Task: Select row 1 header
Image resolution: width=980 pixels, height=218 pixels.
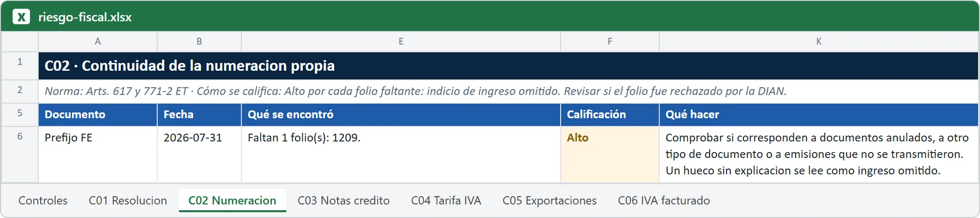Action: tap(20, 66)
